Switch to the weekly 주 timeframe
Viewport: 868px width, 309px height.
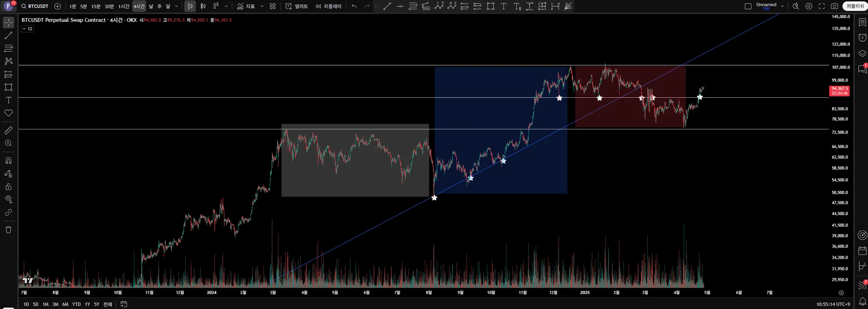160,6
